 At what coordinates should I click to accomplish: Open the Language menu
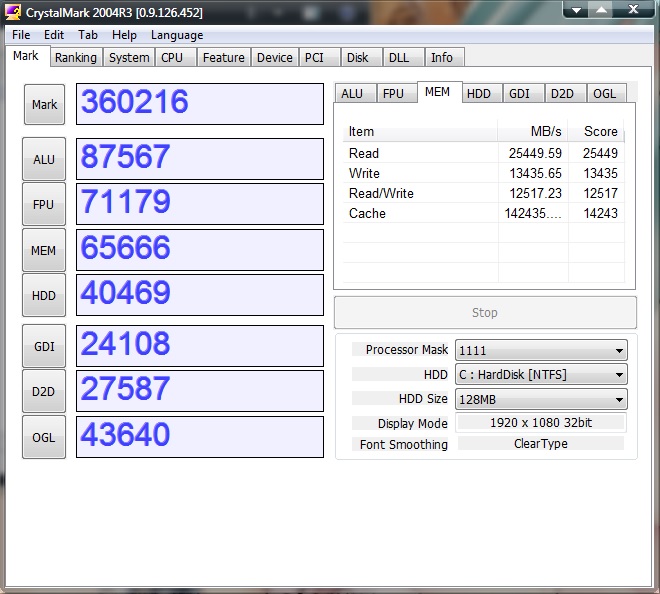(177, 35)
